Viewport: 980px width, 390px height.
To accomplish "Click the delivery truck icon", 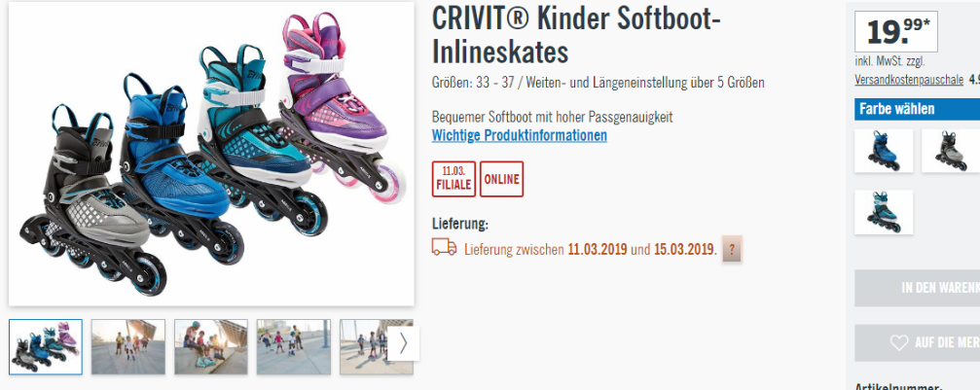I will [444, 248].
